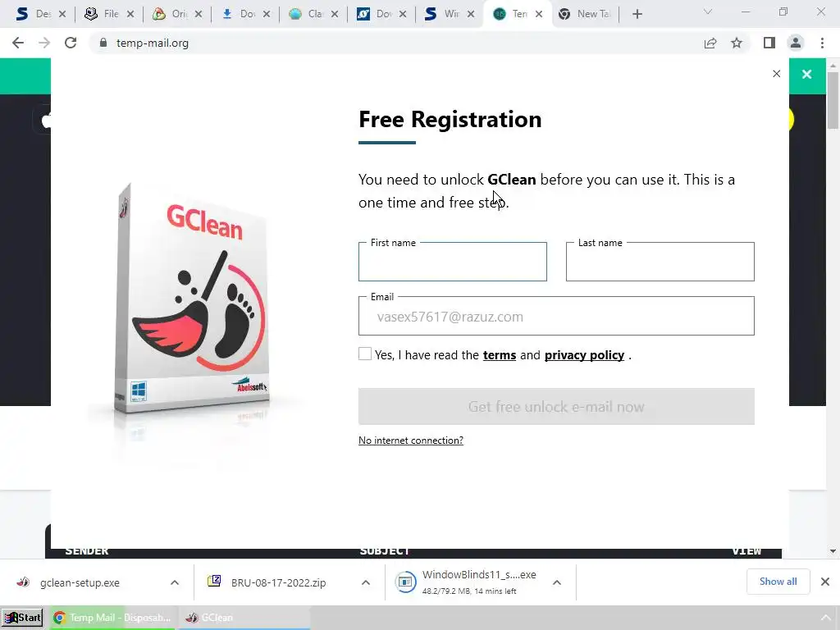Click the Show all downloads button

[778, 582]
